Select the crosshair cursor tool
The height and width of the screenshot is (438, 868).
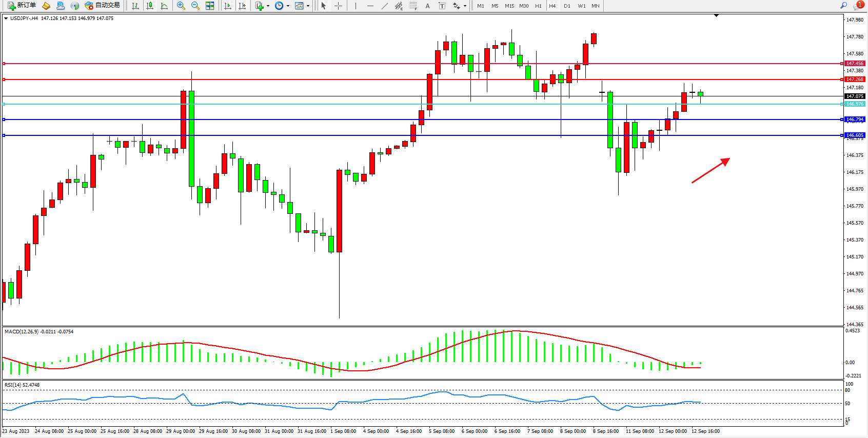click(x=339, y=6)
